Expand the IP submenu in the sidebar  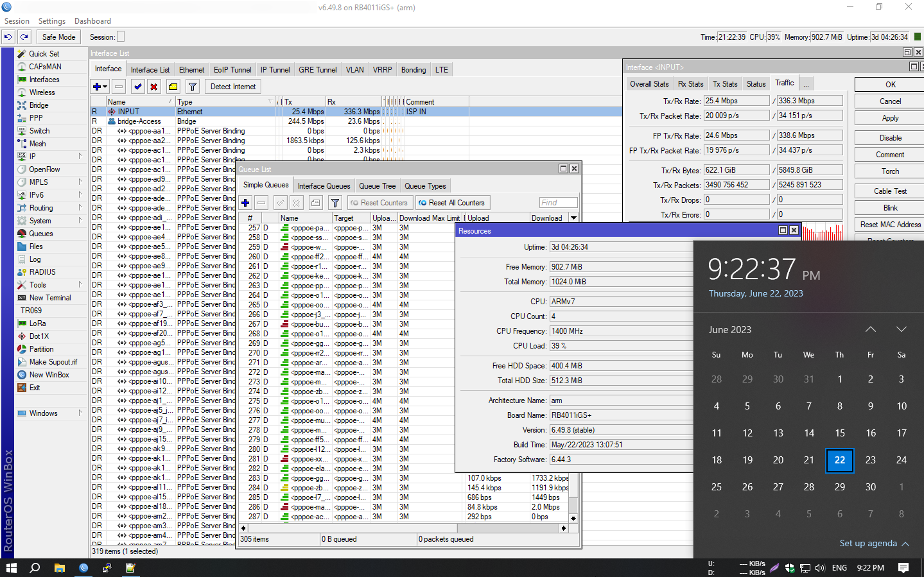80,157
